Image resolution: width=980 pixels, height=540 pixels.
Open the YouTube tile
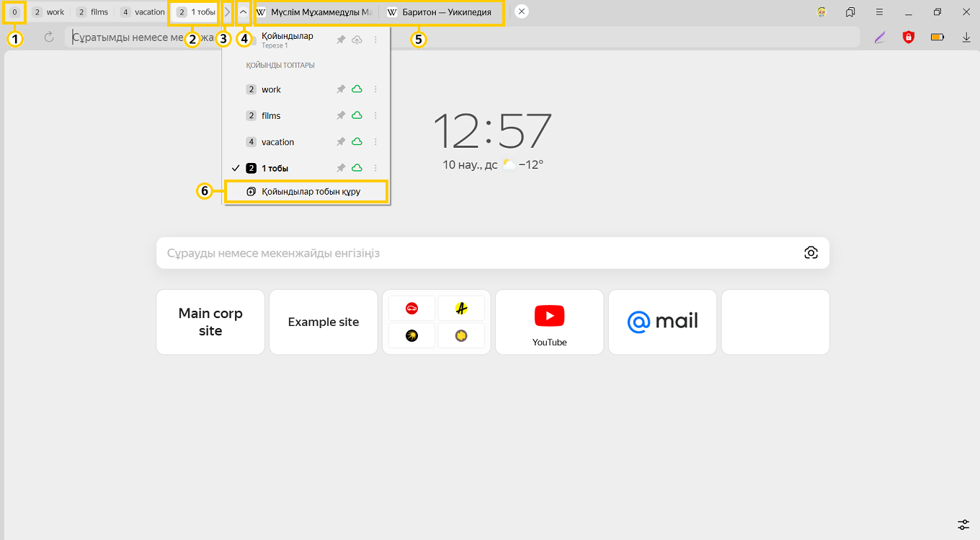(549, 322)
